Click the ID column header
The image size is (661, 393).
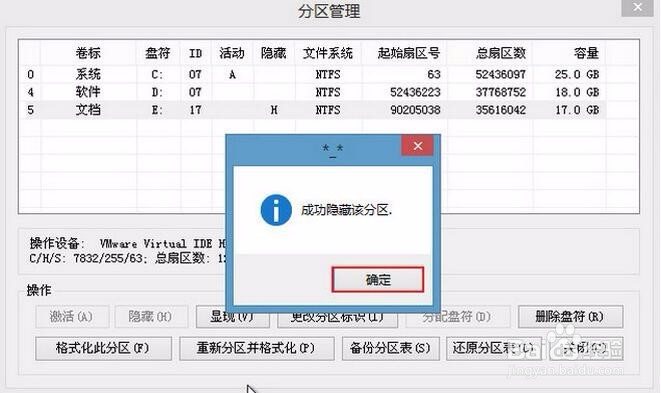point(195,54)
